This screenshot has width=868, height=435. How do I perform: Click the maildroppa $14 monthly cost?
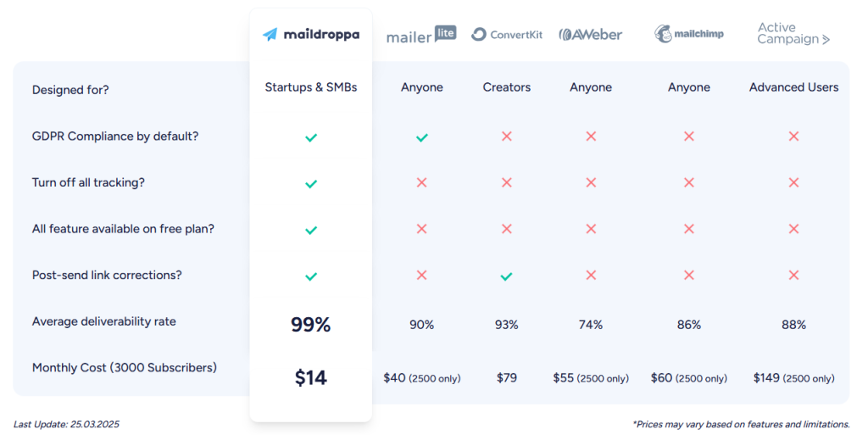click(x=311, y=378)
